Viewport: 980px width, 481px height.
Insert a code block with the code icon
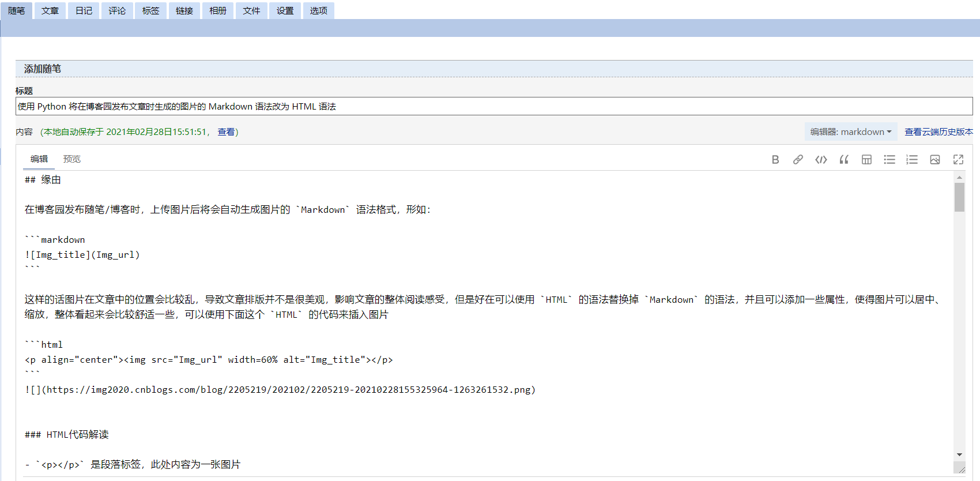point(821,160)
